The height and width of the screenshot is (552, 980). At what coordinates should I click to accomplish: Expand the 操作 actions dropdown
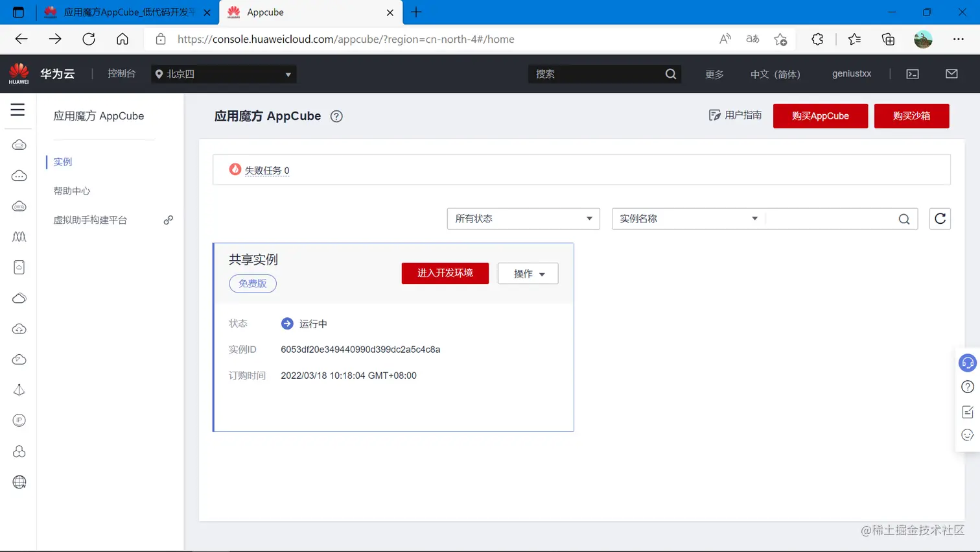coord(528,274)
